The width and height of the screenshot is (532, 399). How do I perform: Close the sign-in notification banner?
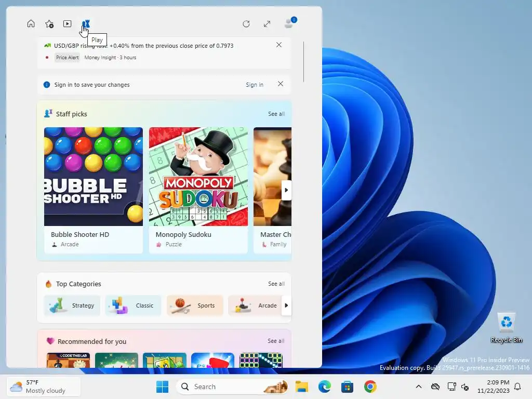coord(280,84)
